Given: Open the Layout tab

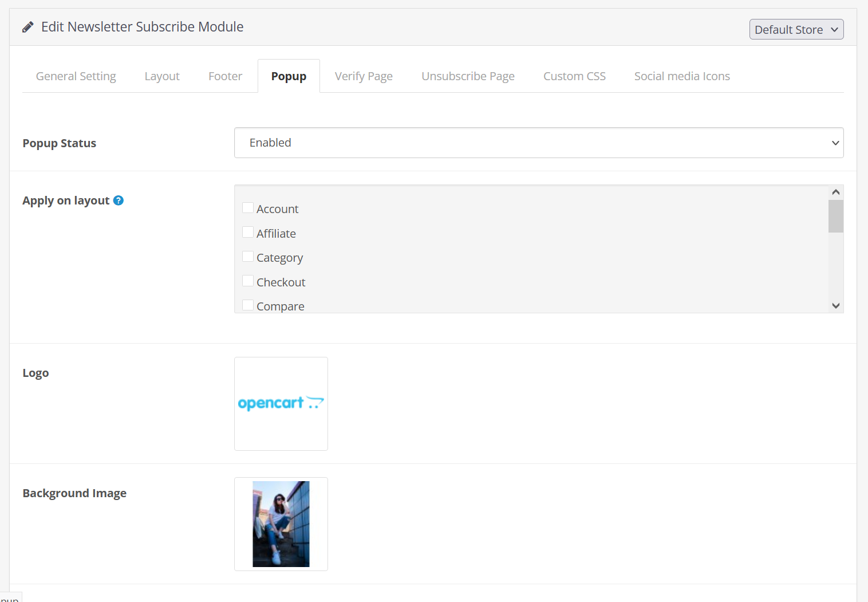Looking at the screenshot, I should click(162, 76).
